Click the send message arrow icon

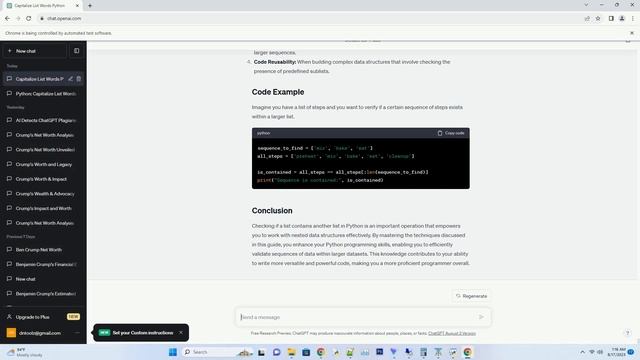[481, 317]
